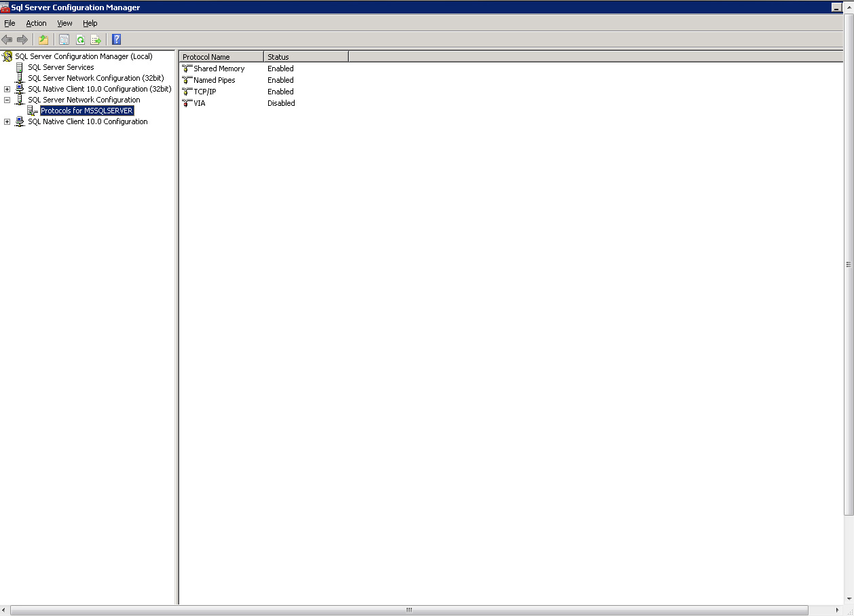The image size is (854, 616).
Task: Open Properties from the toolbar icon
Action: pyautogui.click(x=64, y=39)
